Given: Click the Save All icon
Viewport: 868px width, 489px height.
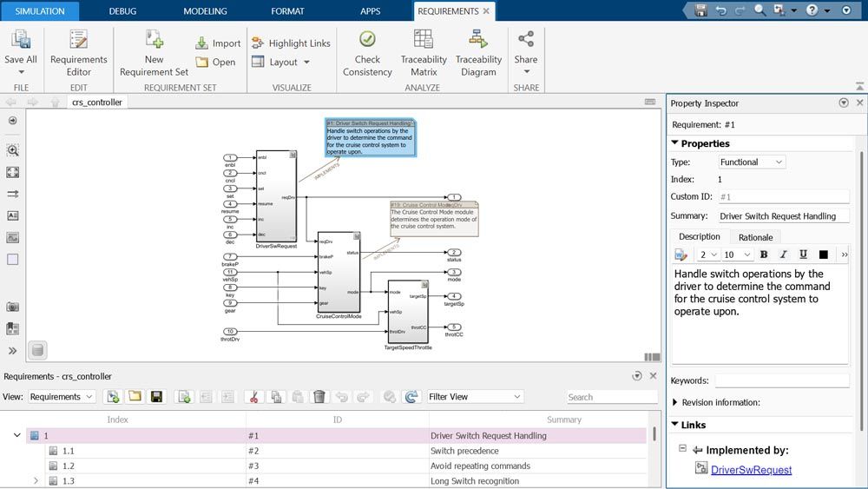Looking at the screenshot, I should coord(21,40).
